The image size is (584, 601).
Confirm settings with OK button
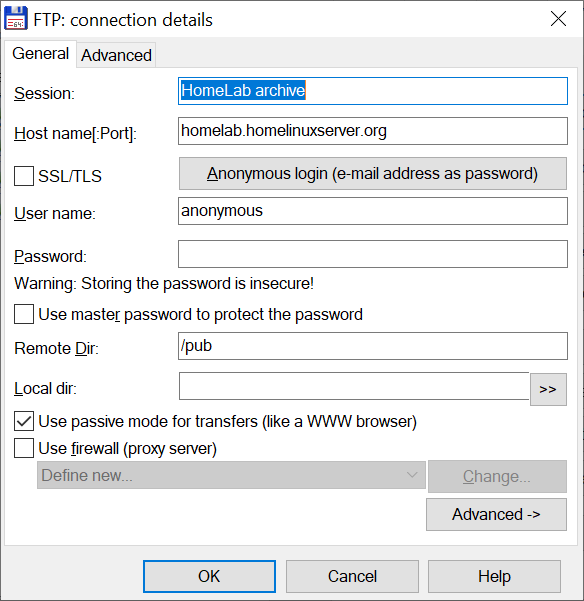click(x=209, y=576)
